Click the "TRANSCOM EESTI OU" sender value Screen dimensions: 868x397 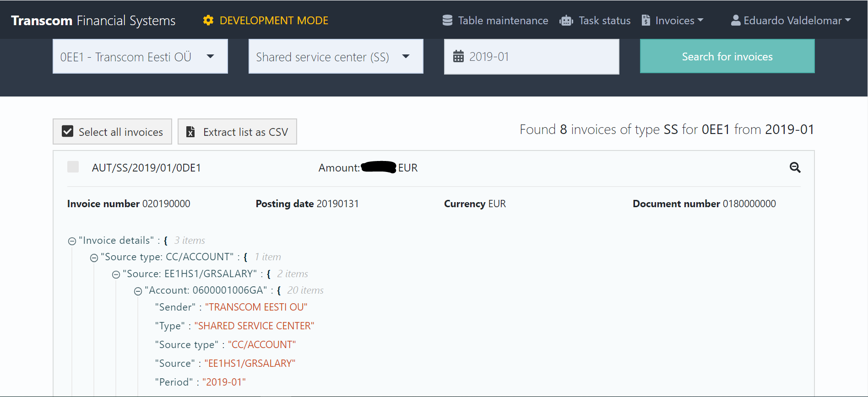coord(256,307)
